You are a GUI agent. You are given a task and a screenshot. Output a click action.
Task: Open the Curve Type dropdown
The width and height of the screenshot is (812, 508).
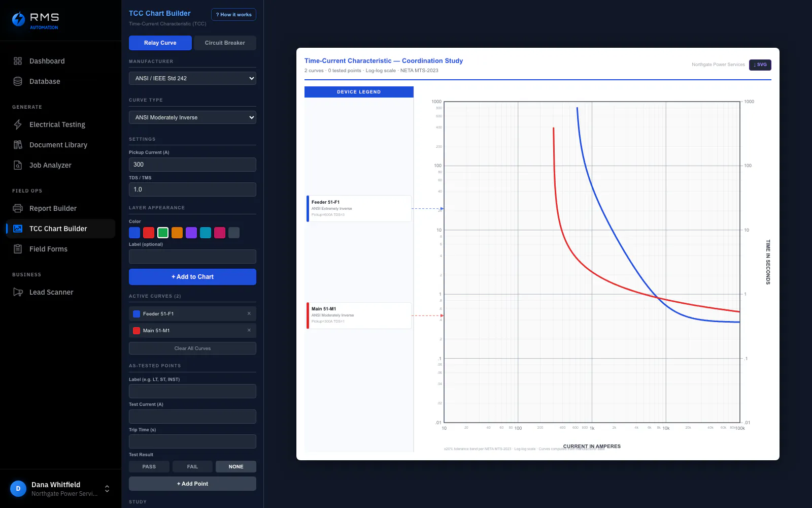[192, 117]
